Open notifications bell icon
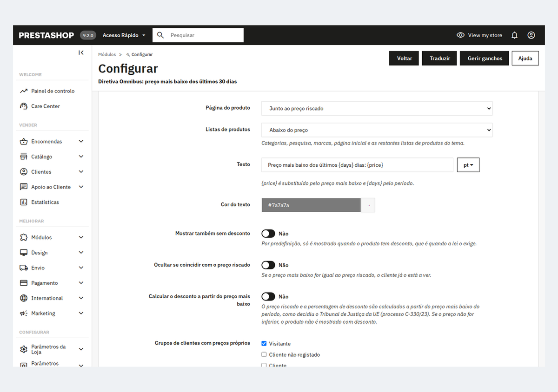Image resolution: width=558 pixels, height=392 pixels. pos(514,35)
